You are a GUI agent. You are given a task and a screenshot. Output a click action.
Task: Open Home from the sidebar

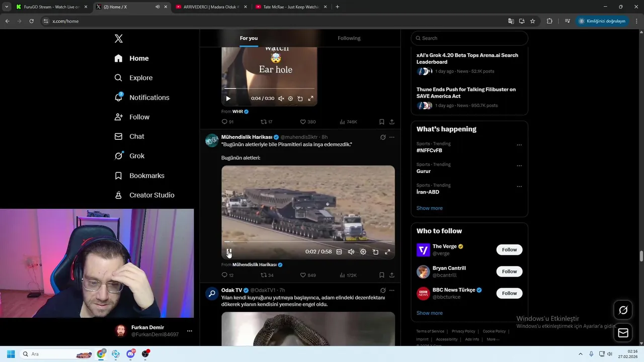pos(131,58)
